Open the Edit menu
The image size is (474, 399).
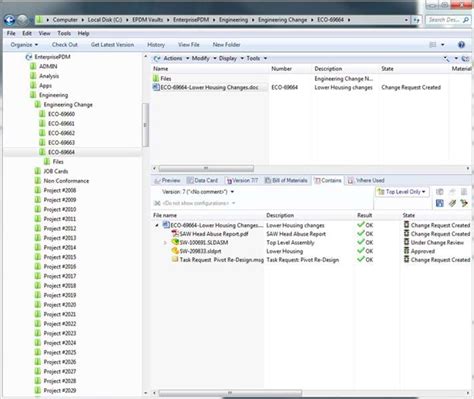coord(27,33)
